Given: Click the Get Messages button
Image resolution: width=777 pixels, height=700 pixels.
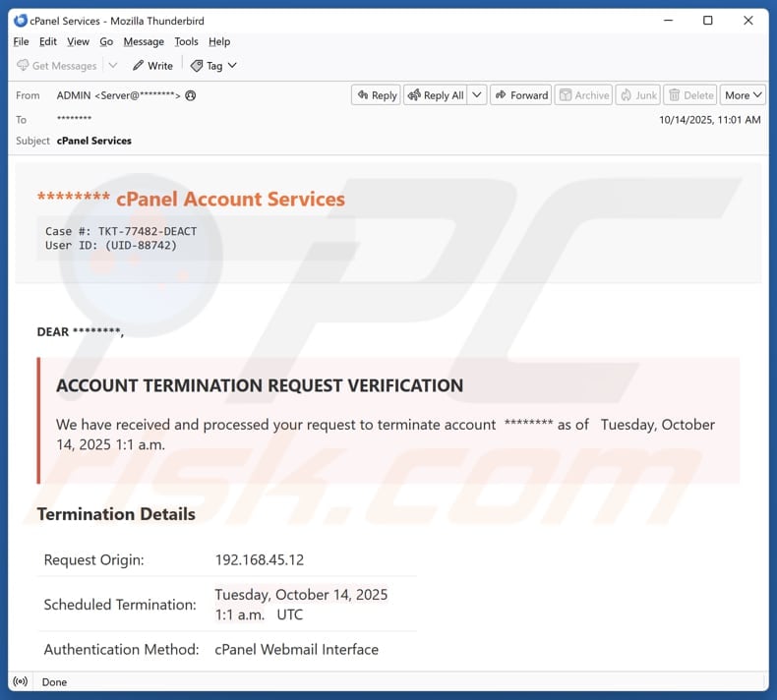Looking at the screenshot, I should point(57,66).
